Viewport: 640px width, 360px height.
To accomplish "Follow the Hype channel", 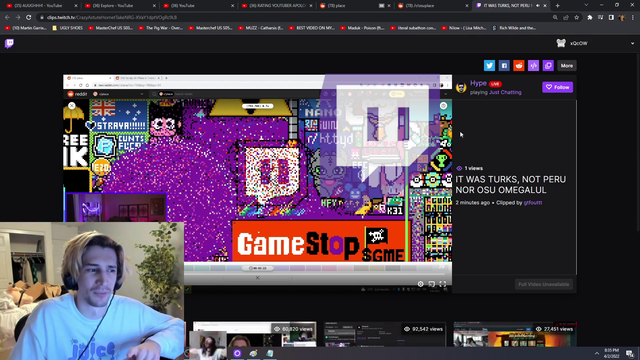I will [557, 87].
